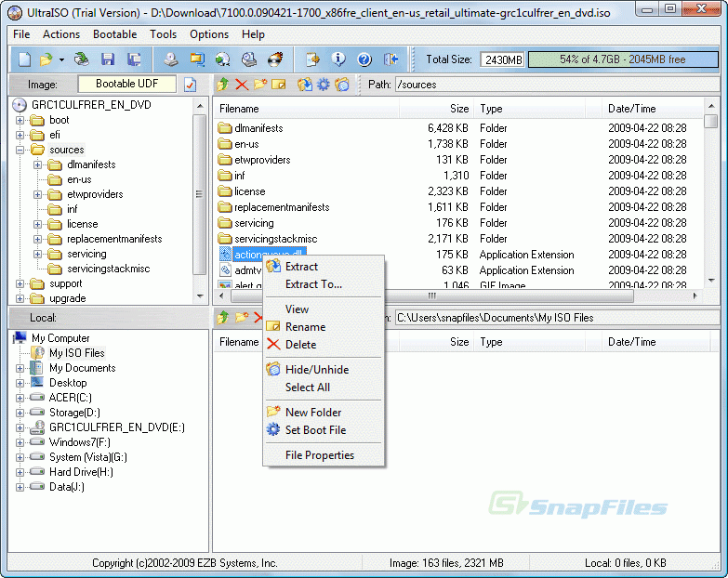Sort upper list by Date/Time column header
728x578 pixels.
point(653,109)
